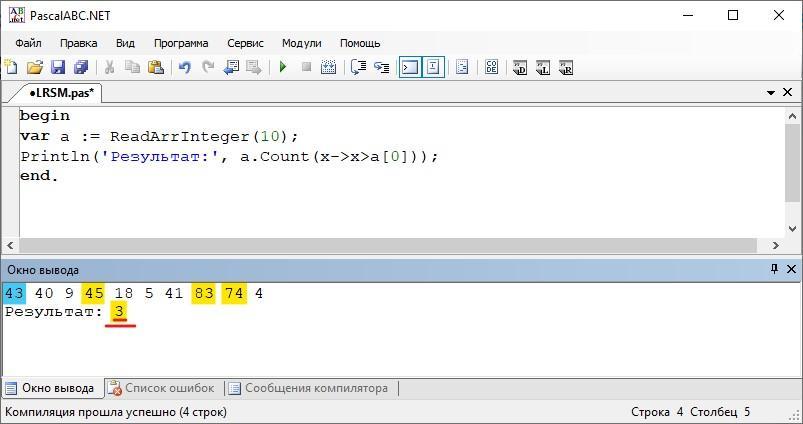Screen dimensions: 803x424
Task: Maximize the PascalABC.NET window
Action: pos(733,15)
